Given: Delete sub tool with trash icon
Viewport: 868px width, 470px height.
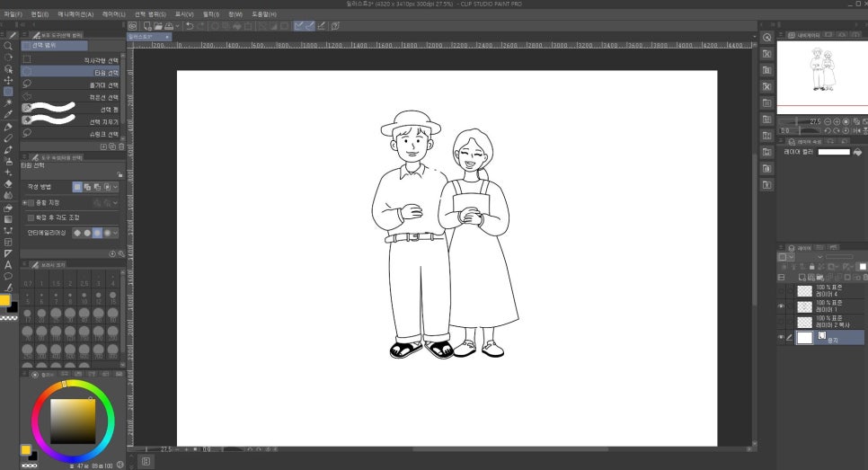Looking at the screenshot, I should 121,146.
